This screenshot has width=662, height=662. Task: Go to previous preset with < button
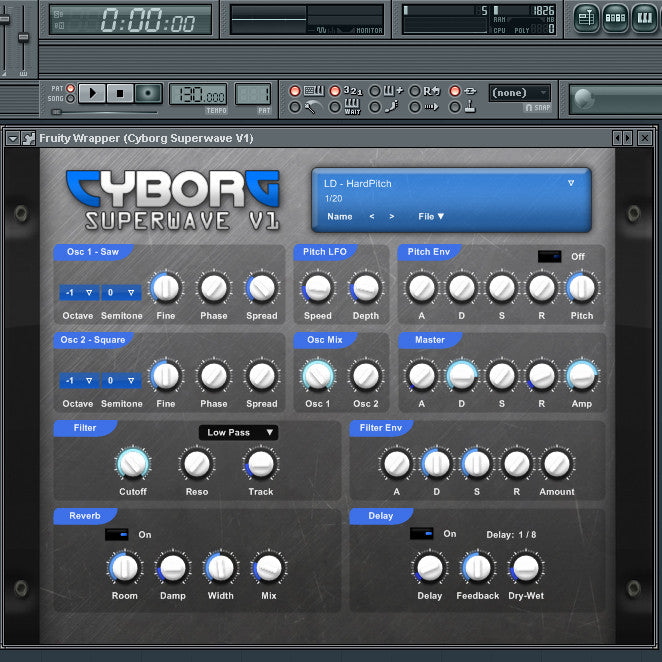[x=372, y=217]
